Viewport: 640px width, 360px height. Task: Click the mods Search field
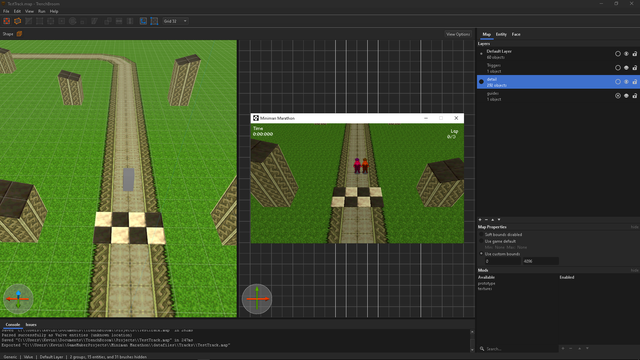pos(518,349)
